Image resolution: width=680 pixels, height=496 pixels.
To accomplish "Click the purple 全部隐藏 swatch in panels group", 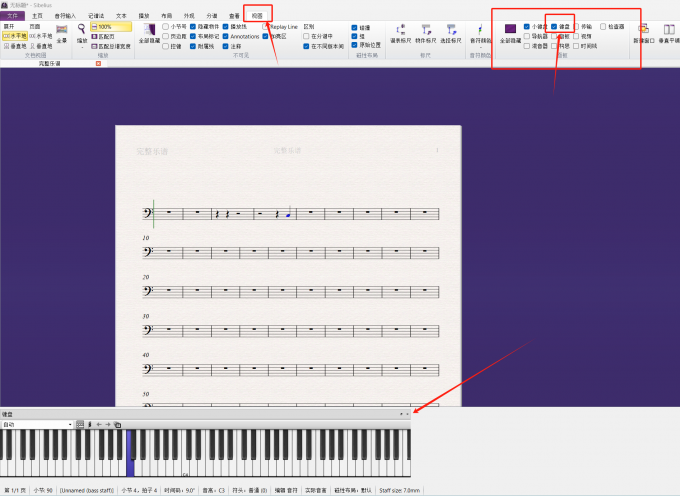I will [510, 30].
